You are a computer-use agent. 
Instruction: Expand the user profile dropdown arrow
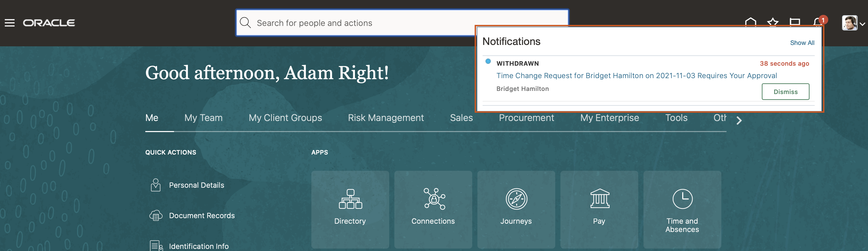pos(862,24)
